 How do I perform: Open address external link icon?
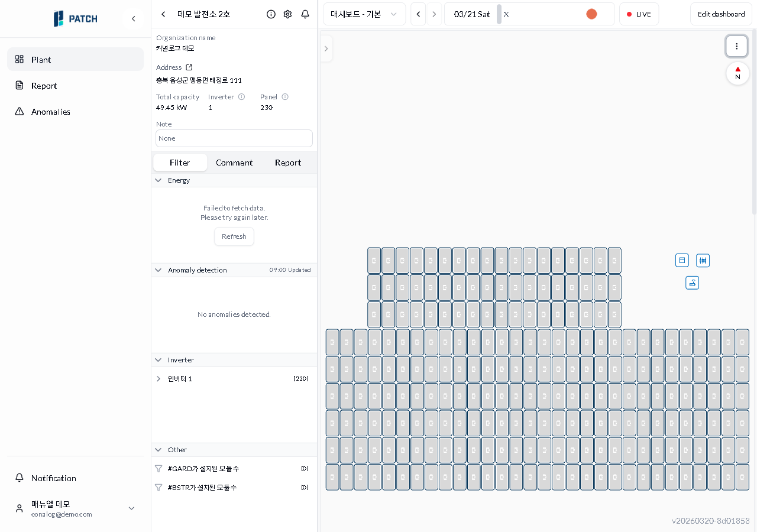pos(189,67)
